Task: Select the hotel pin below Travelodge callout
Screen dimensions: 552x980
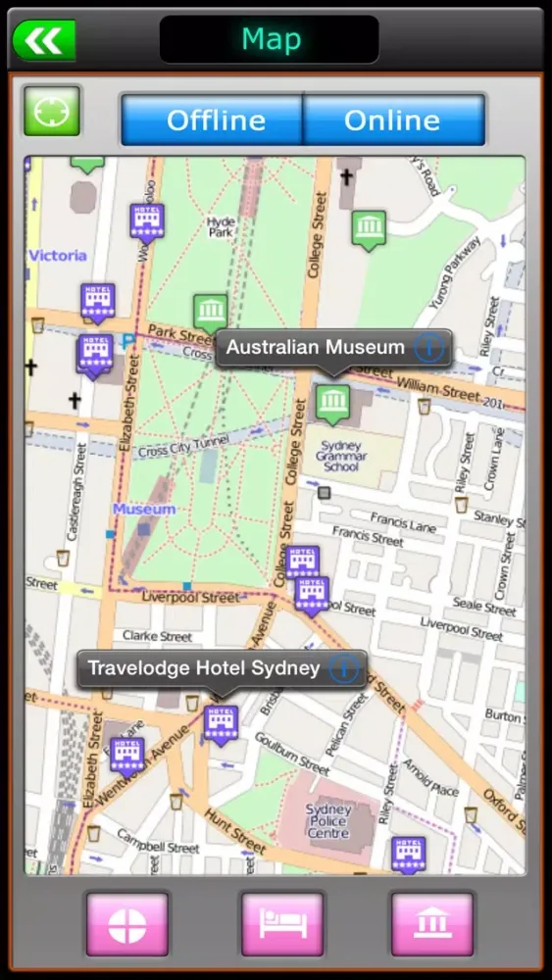Action: (222, 725)
